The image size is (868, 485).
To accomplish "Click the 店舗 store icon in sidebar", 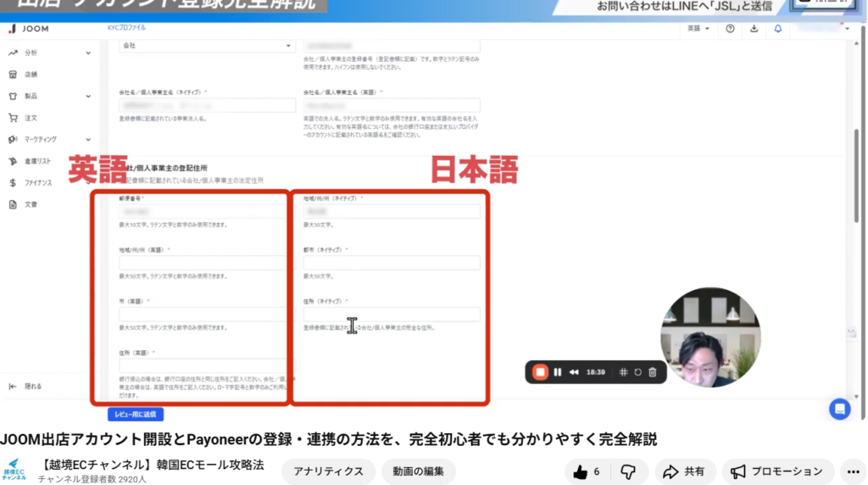I will tap(13, 75).
